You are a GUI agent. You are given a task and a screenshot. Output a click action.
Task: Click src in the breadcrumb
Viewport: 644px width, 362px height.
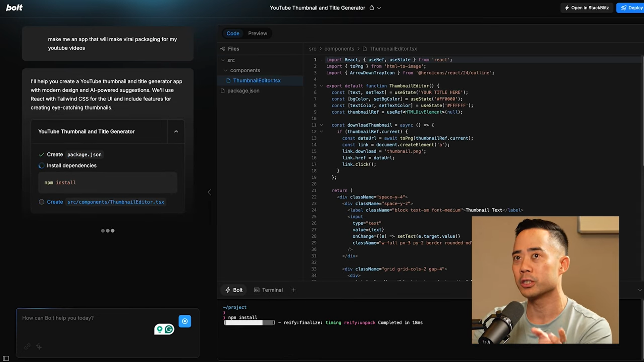[x=312, y=49]
